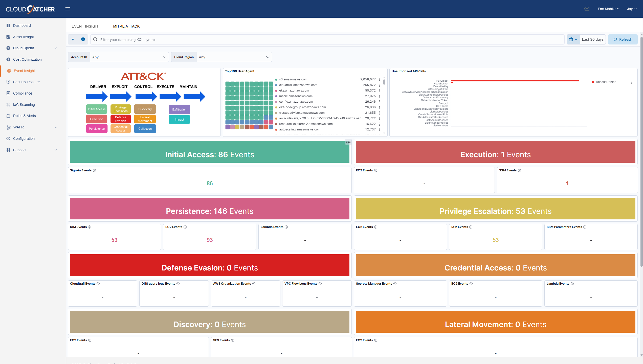Click info icon beside VPC Flow Logs Events

pyautogui.click(x=320, y=284)
